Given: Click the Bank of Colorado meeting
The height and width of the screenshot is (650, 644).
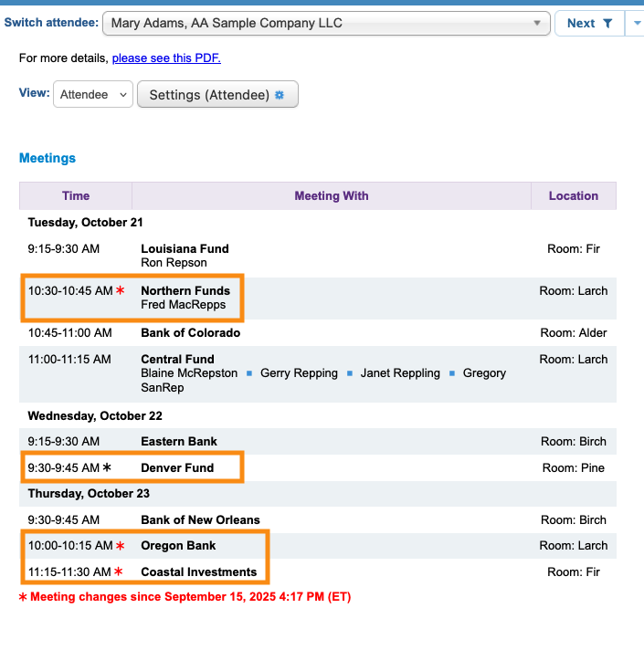Looking at the screenshot, I should pos(191,333).
